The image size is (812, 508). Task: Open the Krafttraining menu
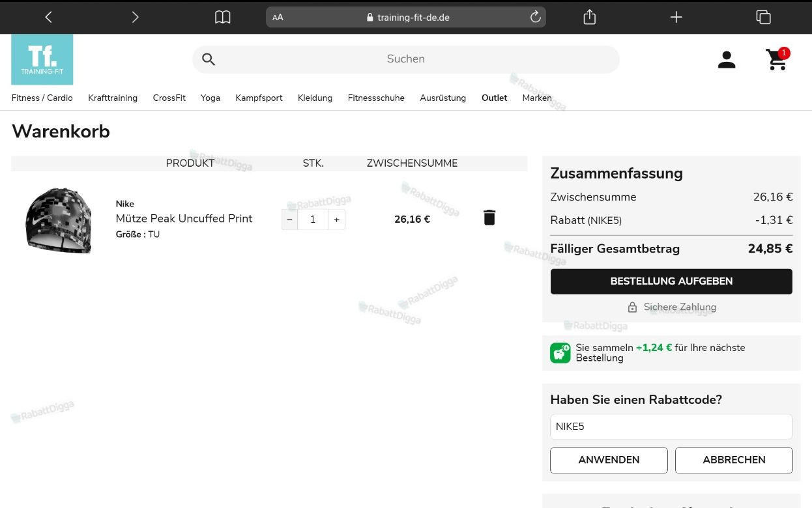[x=113, y=98]
